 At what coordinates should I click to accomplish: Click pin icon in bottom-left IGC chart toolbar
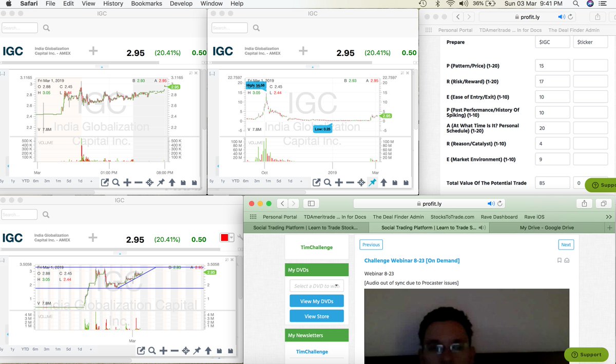(x=197, y=351)
